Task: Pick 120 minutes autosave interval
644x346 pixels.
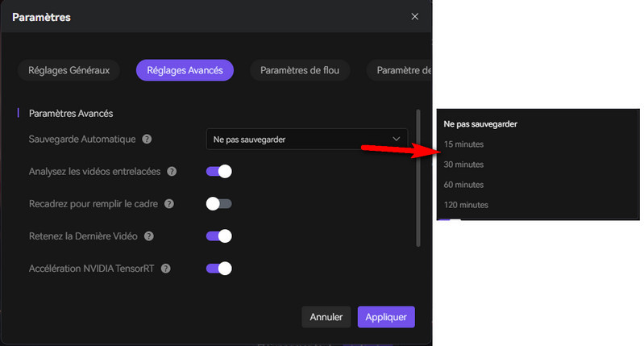Action: click(x=466, y=205)
